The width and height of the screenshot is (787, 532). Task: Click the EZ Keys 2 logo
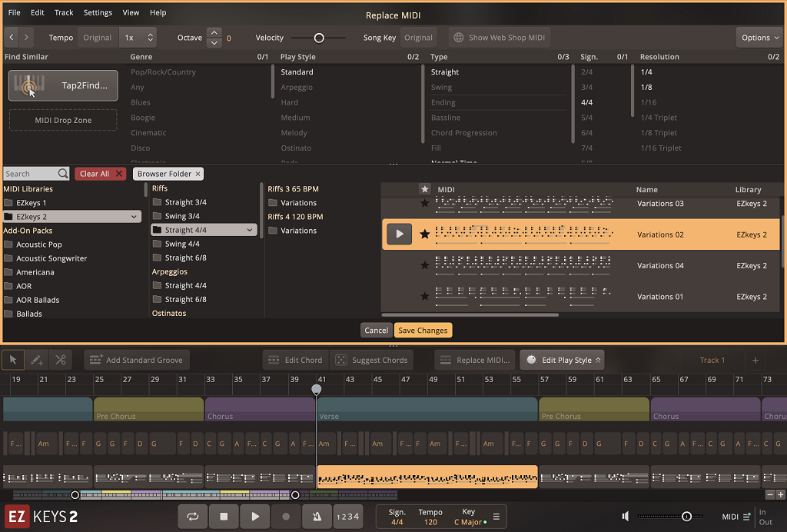click(42, 517)
